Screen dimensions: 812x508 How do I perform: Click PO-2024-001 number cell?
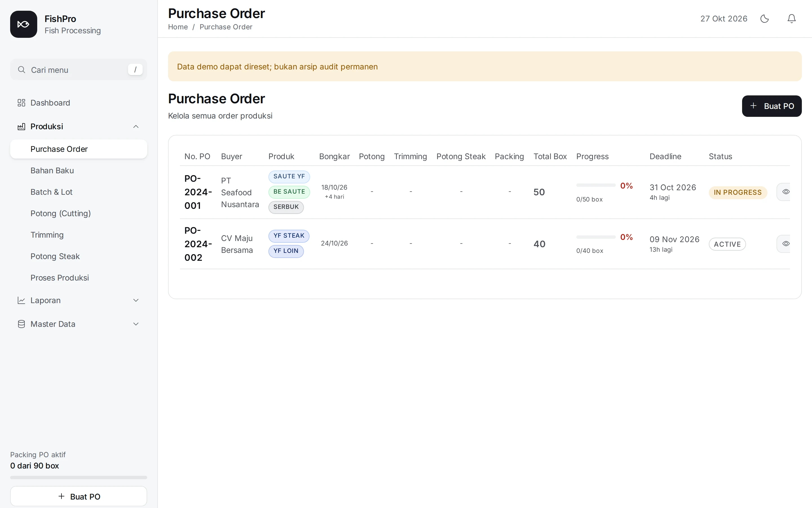[x=198, y=192]
